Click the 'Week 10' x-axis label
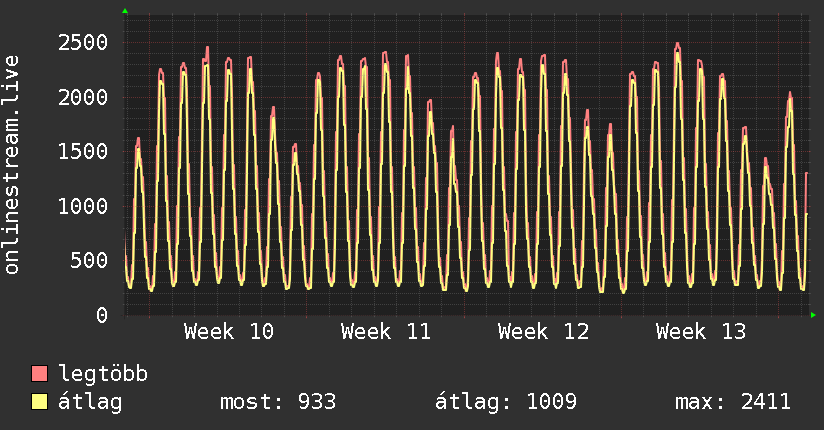 point(229,332)
